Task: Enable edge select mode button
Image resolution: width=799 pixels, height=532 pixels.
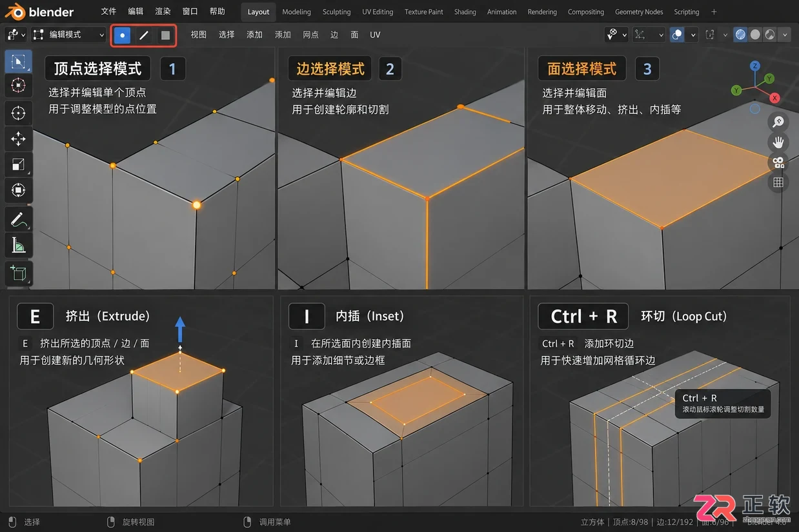Action: pos(144,35)
